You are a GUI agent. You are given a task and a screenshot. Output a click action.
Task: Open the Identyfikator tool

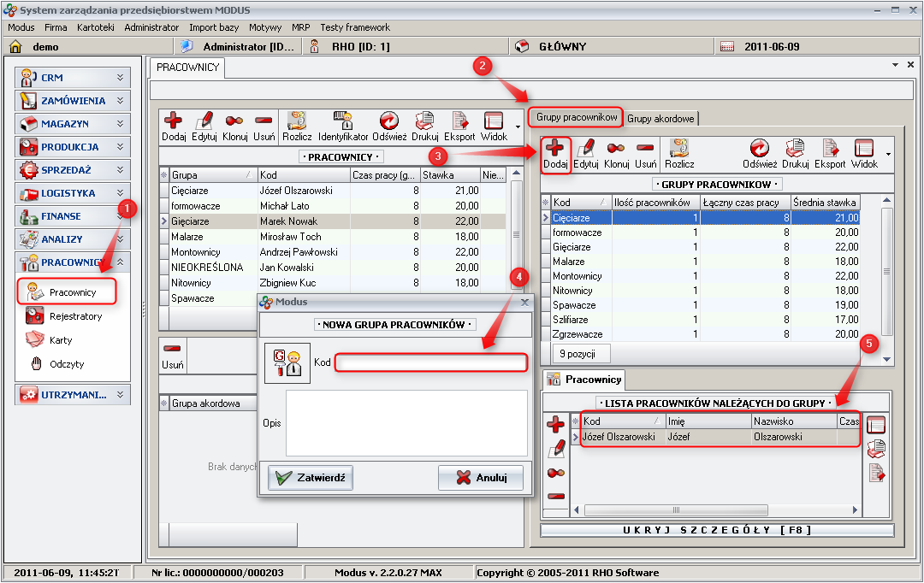click(343, 127)
